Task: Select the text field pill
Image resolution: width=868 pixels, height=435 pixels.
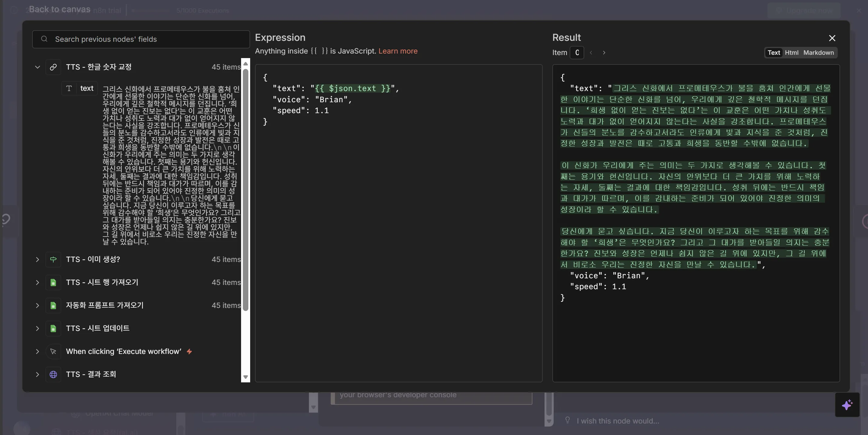Action: [80, 88]
